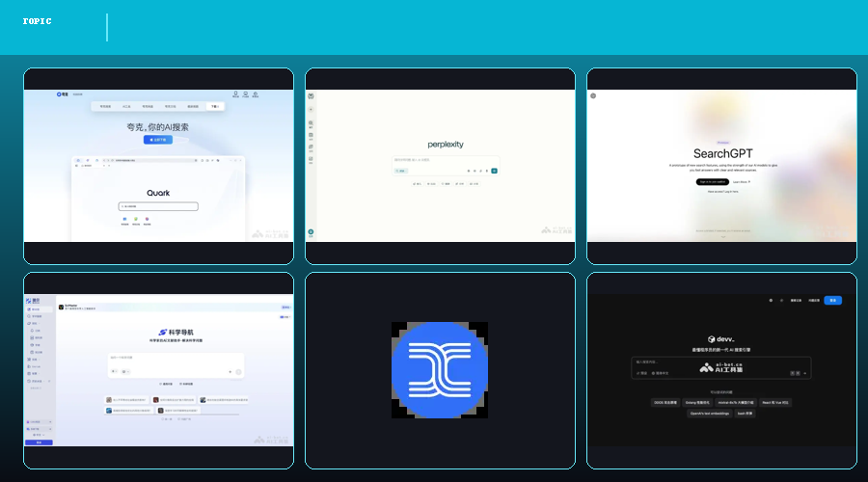The image size is (868, 482).
Task: Click the plus new-thread icon in perplexity sidebar
Action: click(x=311, y=110)
